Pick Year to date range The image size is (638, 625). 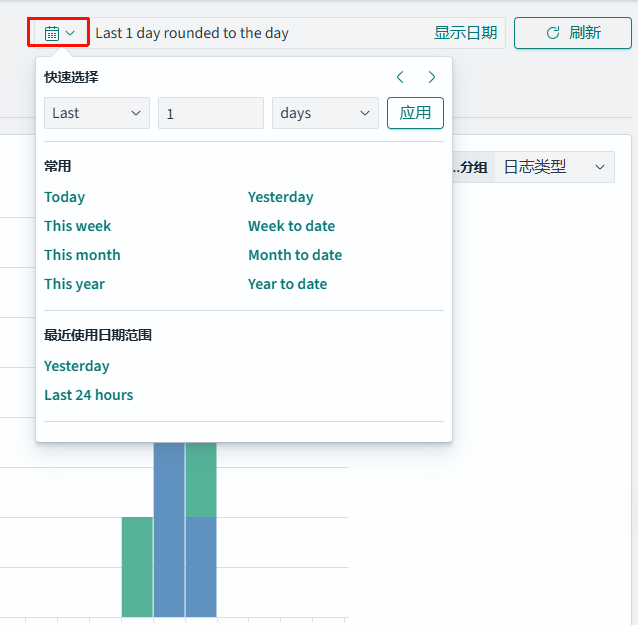(x=288, y=284)
